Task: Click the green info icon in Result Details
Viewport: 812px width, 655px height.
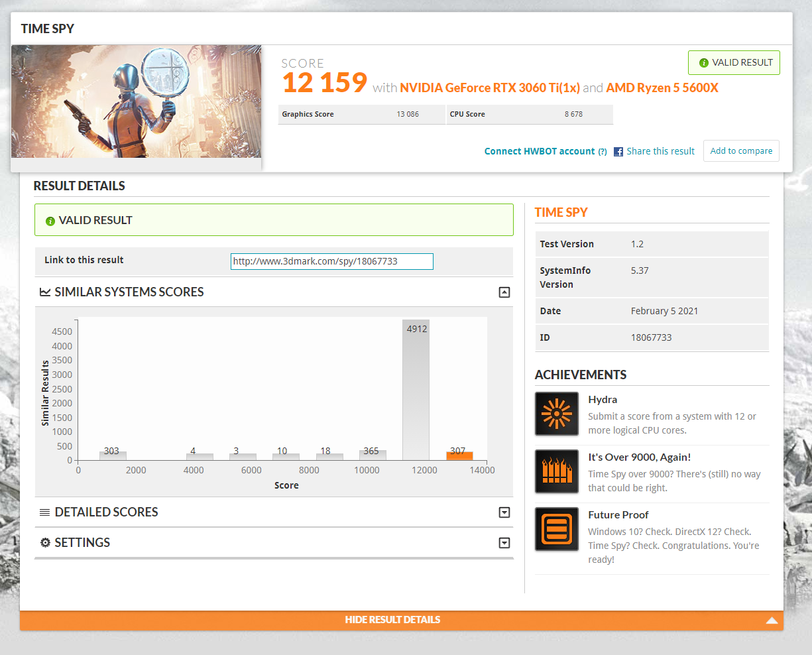Action: (x=50, y=221)
